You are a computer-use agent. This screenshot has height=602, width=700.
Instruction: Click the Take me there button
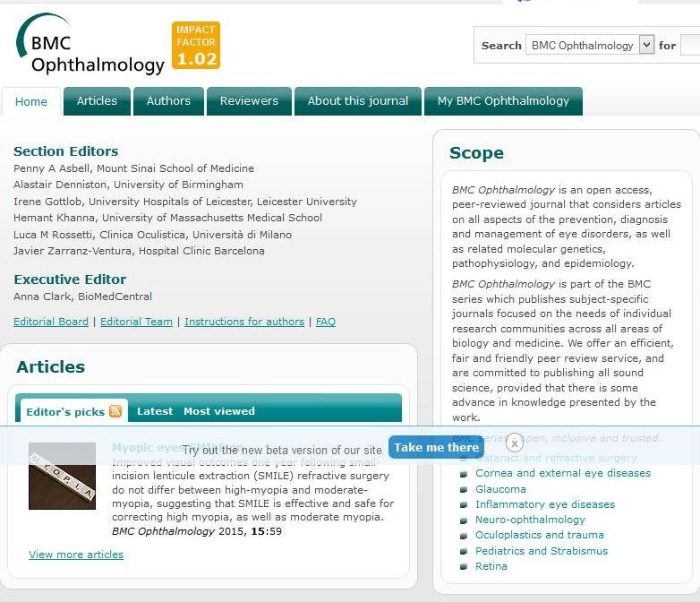[x=436, y=447]
